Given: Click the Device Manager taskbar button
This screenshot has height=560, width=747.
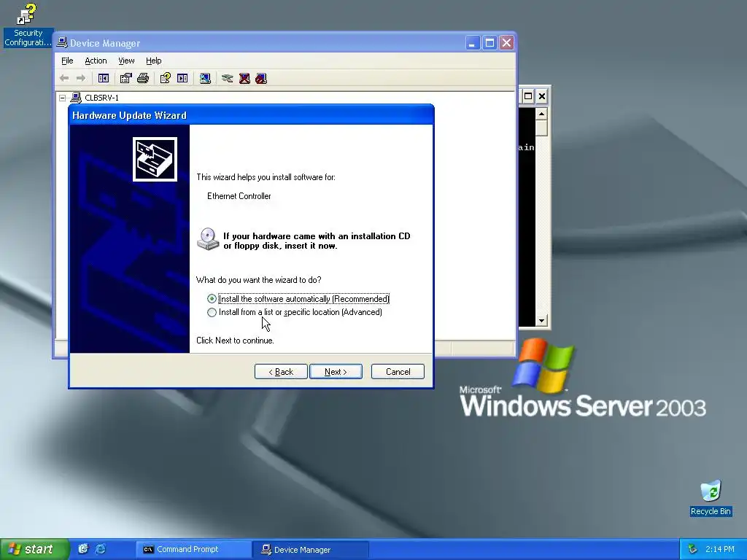Looking at the screenshot, I should 311,549.
